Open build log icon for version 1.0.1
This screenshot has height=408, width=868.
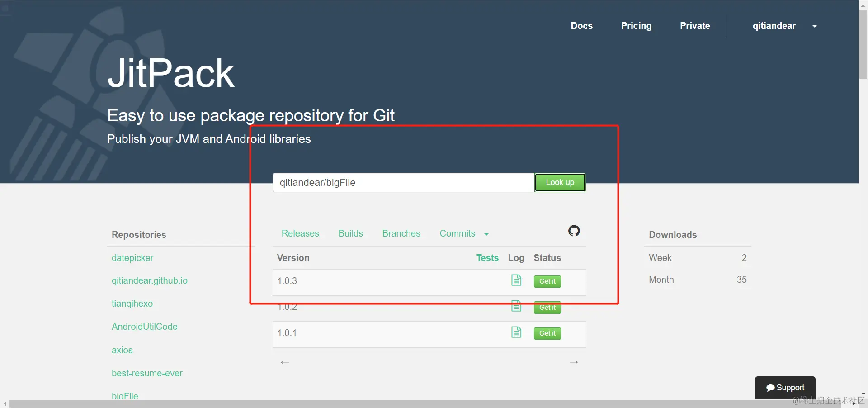516,332
